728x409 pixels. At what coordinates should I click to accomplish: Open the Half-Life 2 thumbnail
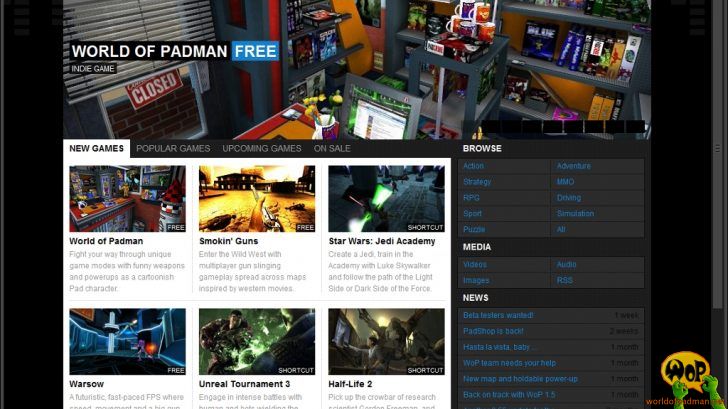(x=386, y=342)
